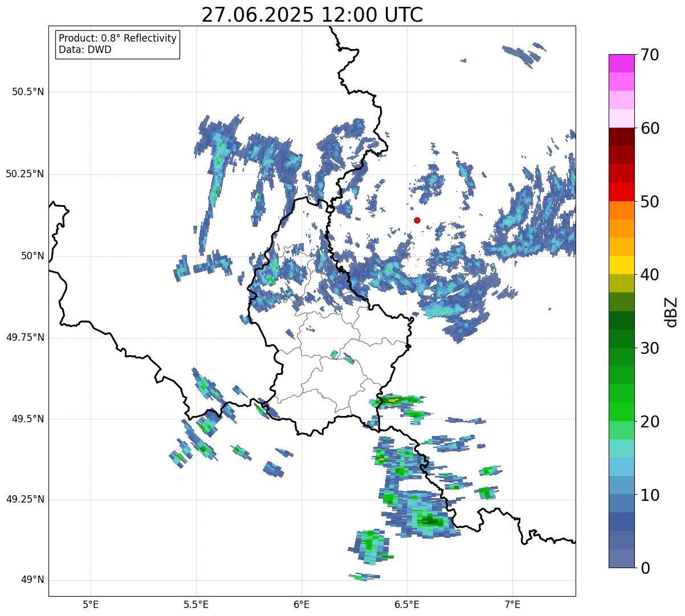Click the 49°N latitude label
This screenshot has width=685, height=616.
[32, 580]
